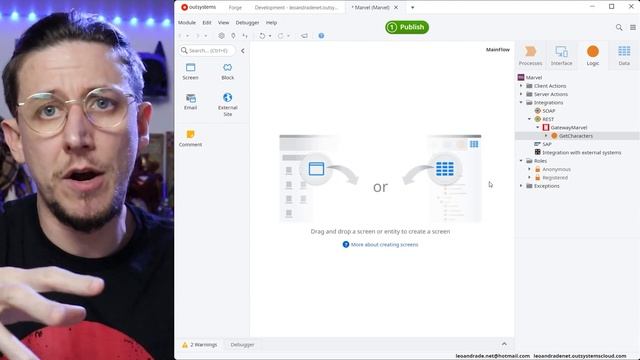Screen dimensions: 640x360
Task: Open the Debugger menu
Action: [x=247, y=23]
